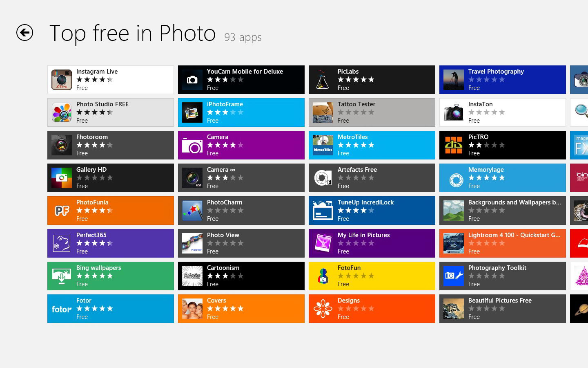Viewport: 588px width, 368px height.
Task: Click PicTRO two-star rating
Action: 486,145
